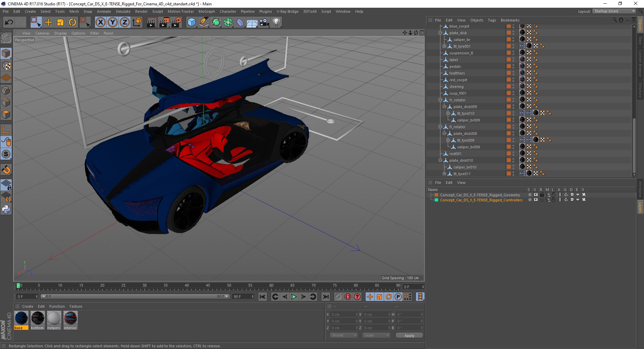
Task: Select the interior material swatch
Action: tap(70, 320)
